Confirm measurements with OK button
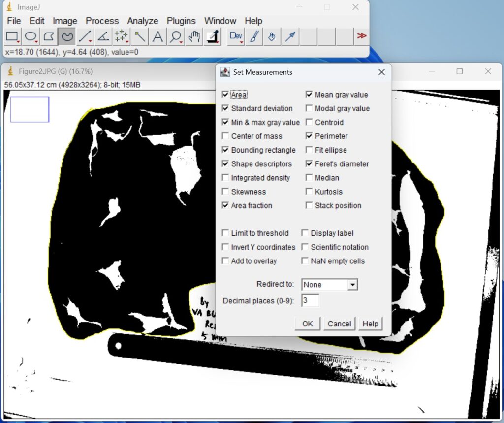Screen dimensions: 504x423 (307, 324)
